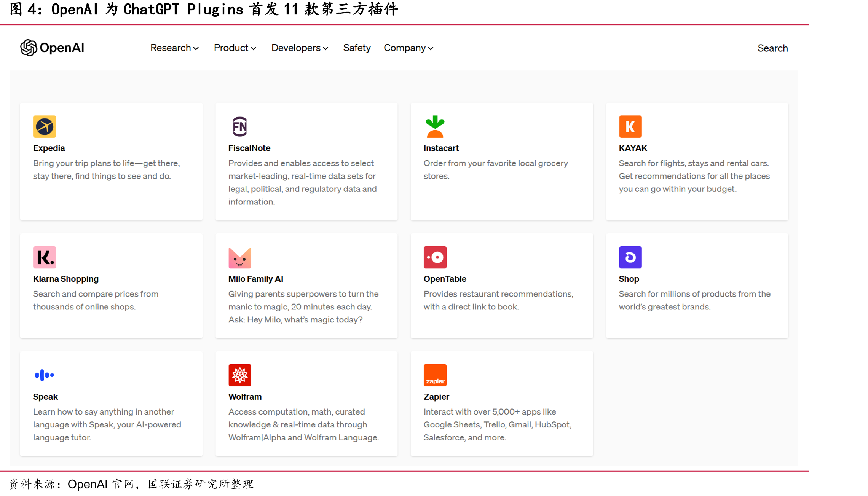
Task: Click the OpenTable red icon
Action: 435,257
